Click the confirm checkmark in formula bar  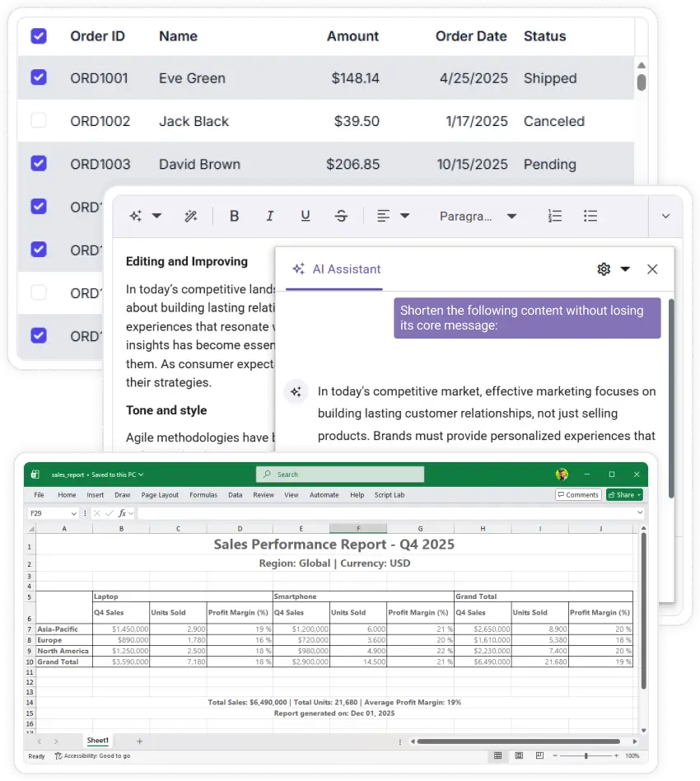109,513
